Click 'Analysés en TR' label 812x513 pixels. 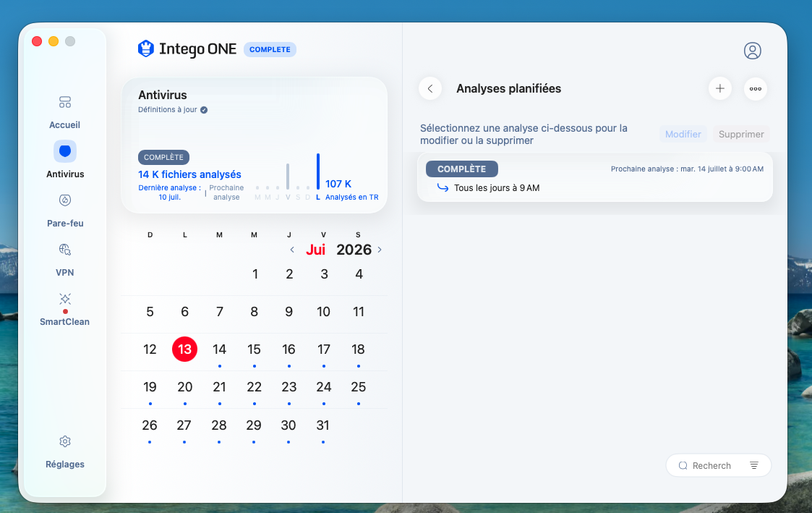(351, 198)
